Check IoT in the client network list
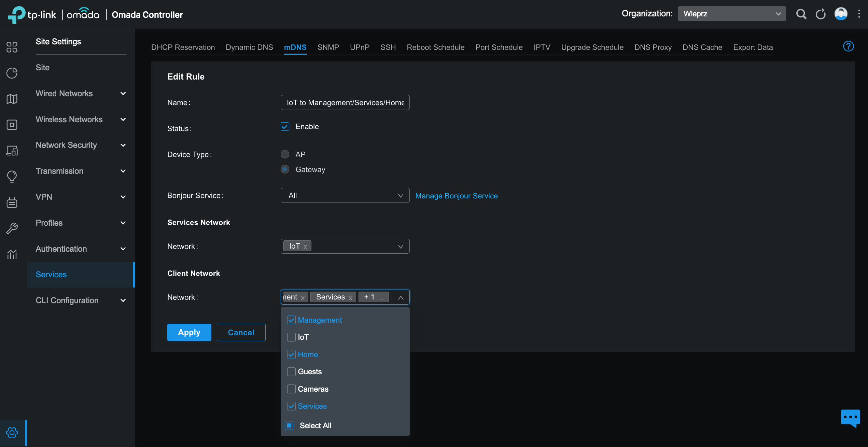Viewport: 868px width, 447px height. [x=291, y=337]
